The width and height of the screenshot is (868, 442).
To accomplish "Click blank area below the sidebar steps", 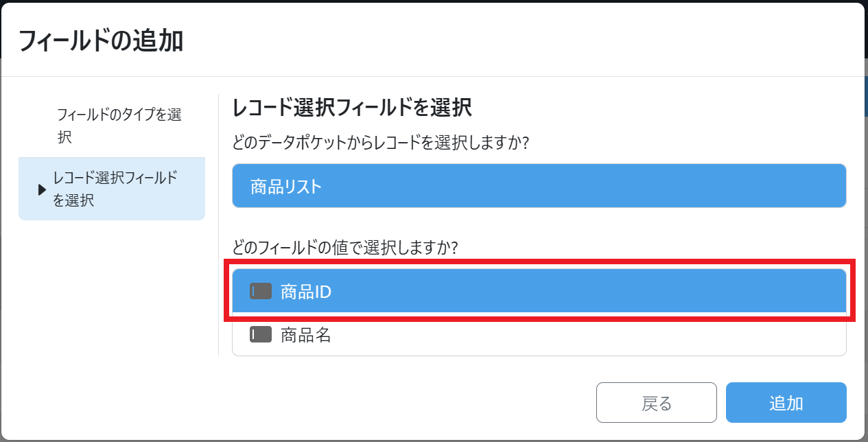I will pyautogui.click(x=111, y=295).
